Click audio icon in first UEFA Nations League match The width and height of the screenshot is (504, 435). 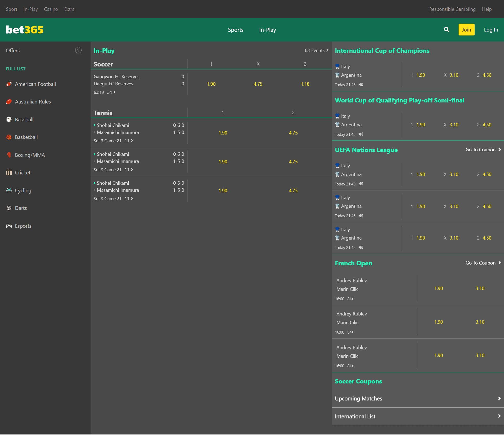(361, 184)
